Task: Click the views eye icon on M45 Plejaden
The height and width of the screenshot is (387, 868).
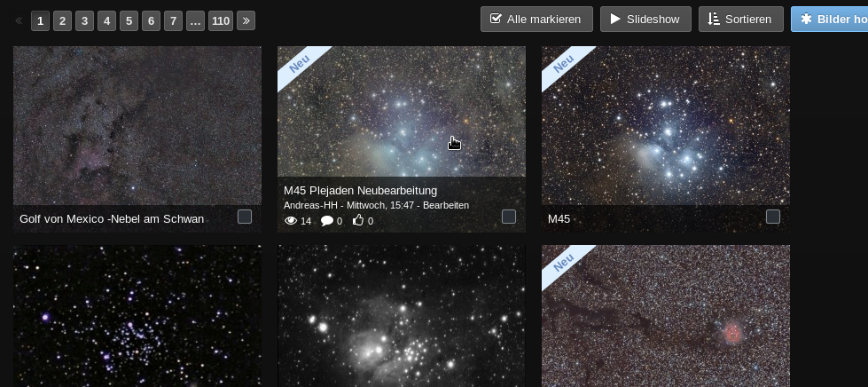Action: coord(290,221)
